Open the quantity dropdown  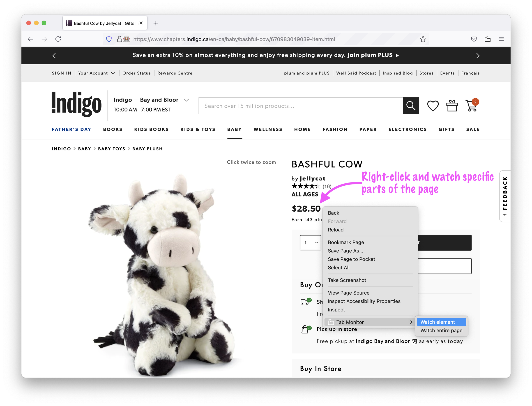pos(311,243)
